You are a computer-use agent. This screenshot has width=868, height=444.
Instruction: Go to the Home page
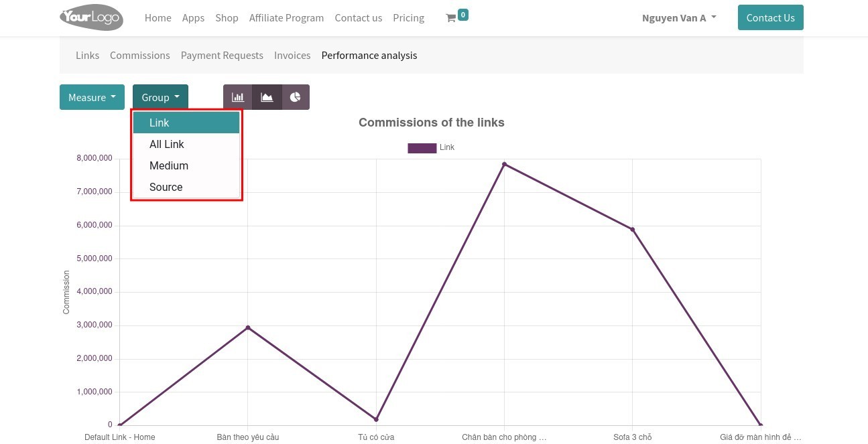coord(158,18)
